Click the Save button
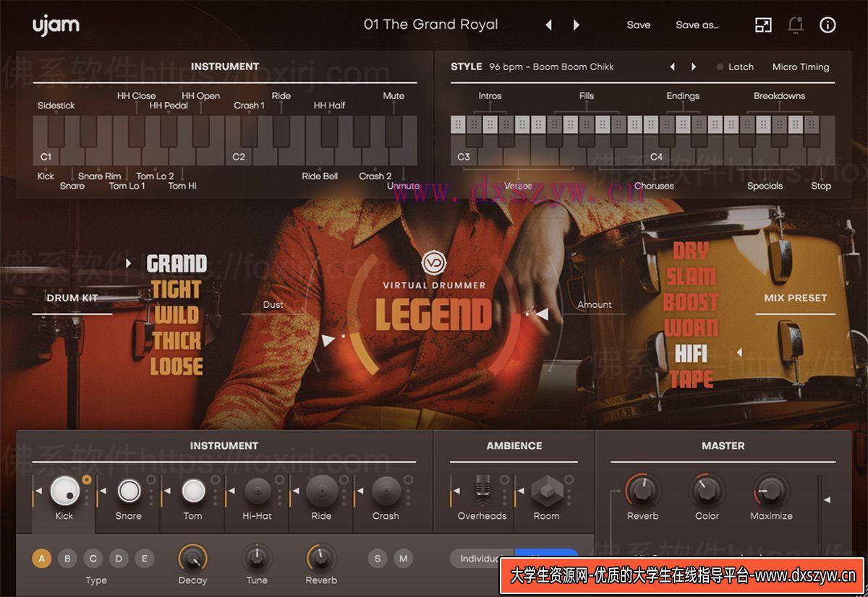This screenshot has height=597, width=868. coord(639,25)
